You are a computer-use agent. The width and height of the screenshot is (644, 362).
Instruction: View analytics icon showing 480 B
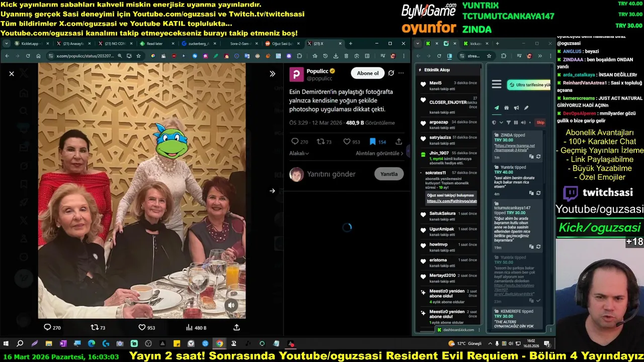pyautogui.click(x=196, y=327)
